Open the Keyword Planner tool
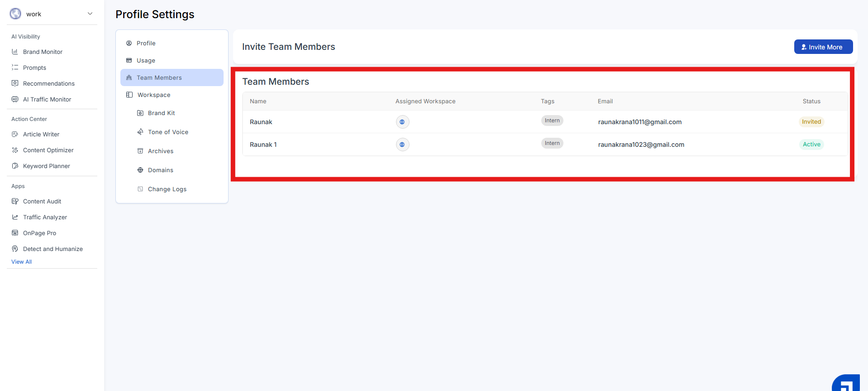 tap(46, 166)
